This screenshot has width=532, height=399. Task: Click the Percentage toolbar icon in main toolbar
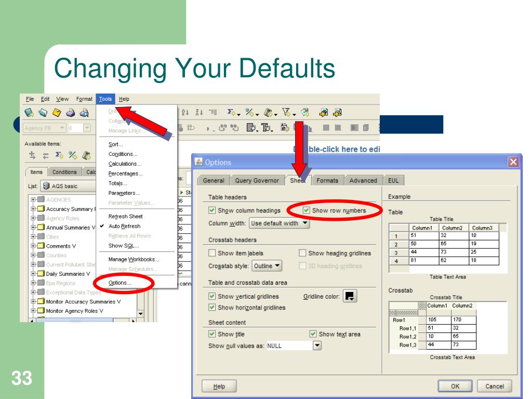pos(250,112)
